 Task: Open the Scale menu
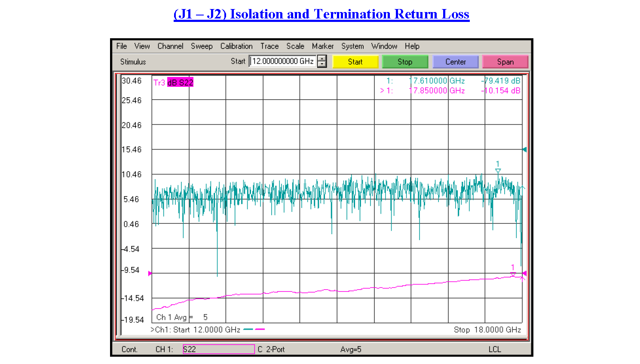(295, 46)
